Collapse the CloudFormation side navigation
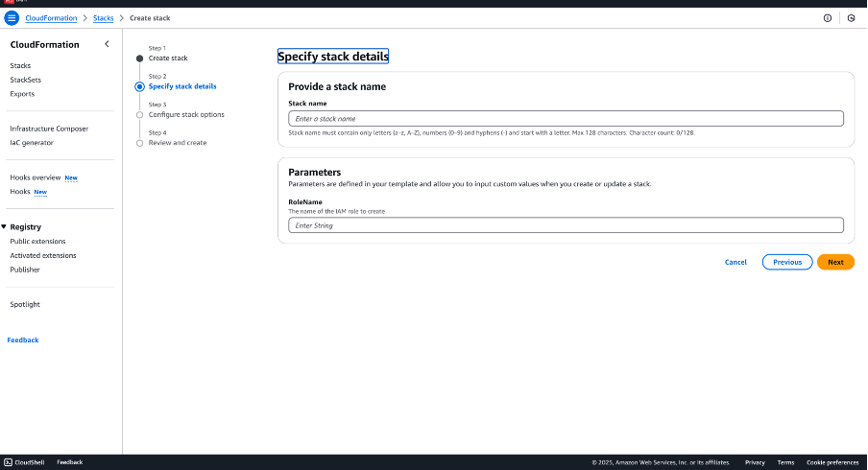 [x=107, y=44]
